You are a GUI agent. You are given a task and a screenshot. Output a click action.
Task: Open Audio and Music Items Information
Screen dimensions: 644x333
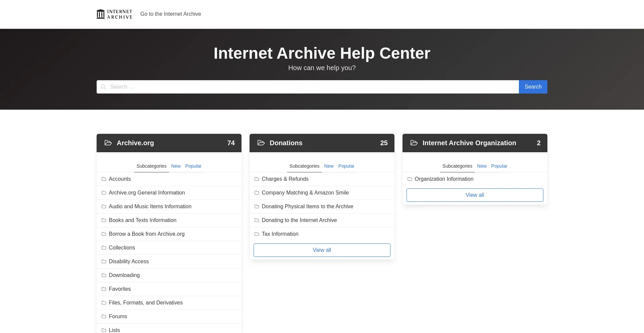point(150,207)
